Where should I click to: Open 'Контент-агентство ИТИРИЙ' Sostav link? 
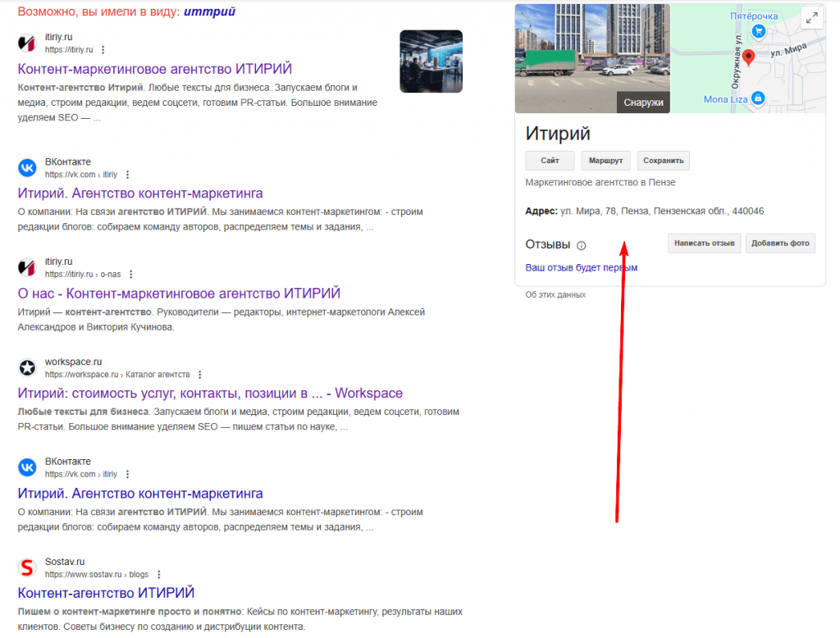(106, 593)
